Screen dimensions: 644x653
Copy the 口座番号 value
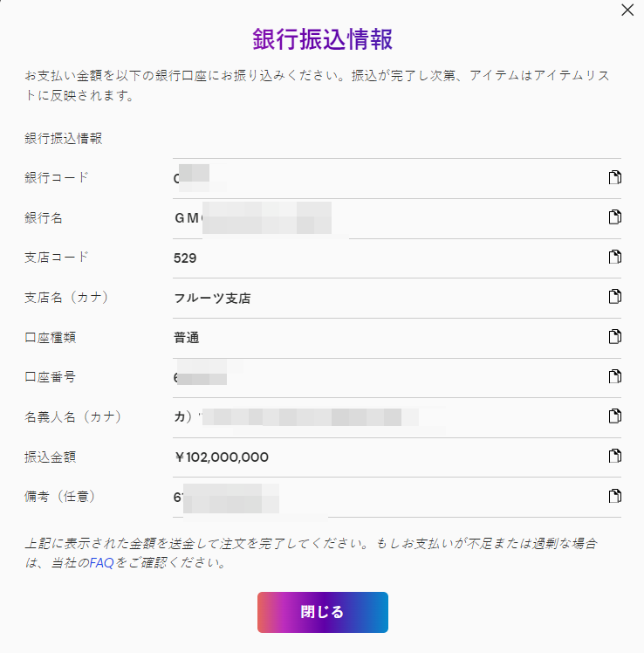coord(615,376)
